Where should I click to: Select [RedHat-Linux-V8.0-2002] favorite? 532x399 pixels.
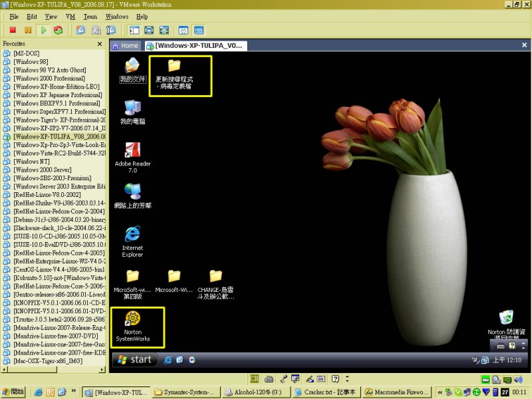(47, 194)
